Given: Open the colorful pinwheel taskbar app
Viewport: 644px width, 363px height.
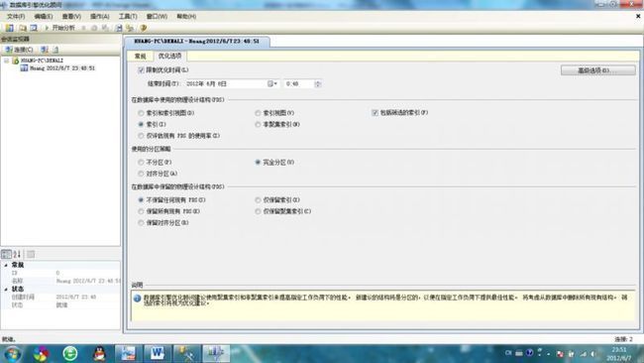Looking at the screenshot, I should (x=41, y=353).
